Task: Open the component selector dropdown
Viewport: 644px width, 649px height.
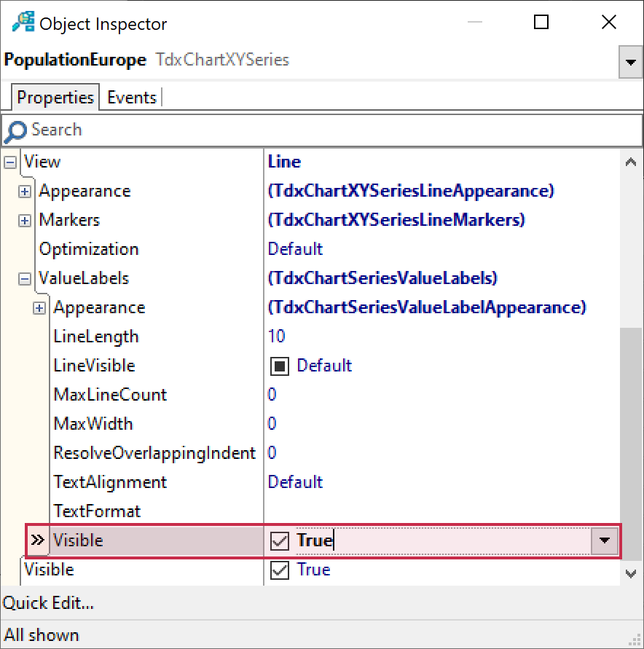Action: [x=629, y=63]
